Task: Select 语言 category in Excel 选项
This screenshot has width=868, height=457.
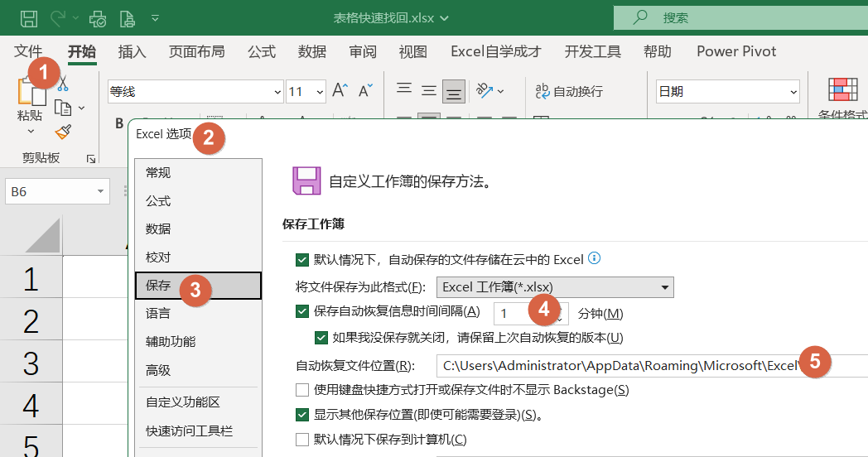Action: 198,314
